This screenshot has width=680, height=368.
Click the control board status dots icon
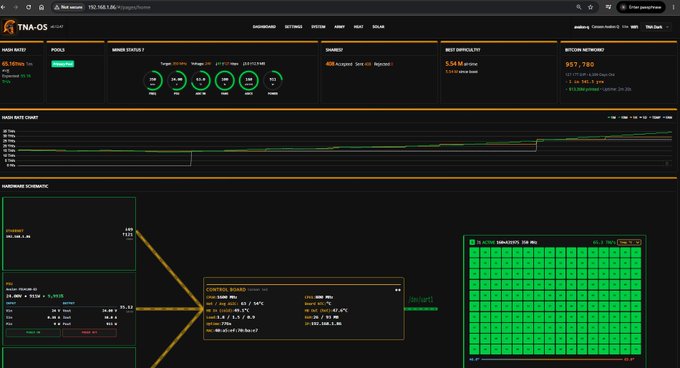tap(398, 290)
